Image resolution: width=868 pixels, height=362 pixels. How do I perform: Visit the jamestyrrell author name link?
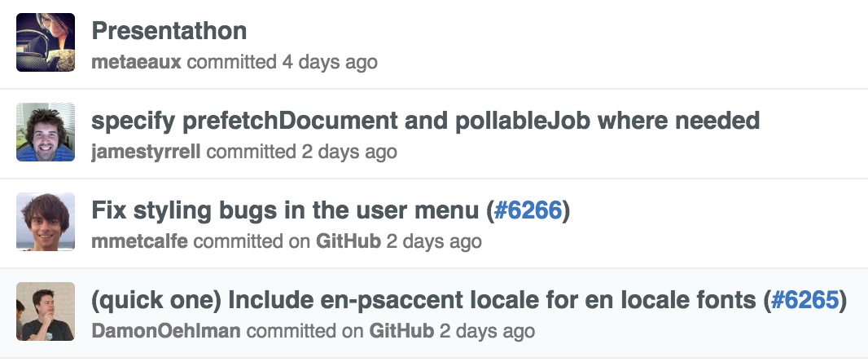pyautogui.click(x=146, y=152)
